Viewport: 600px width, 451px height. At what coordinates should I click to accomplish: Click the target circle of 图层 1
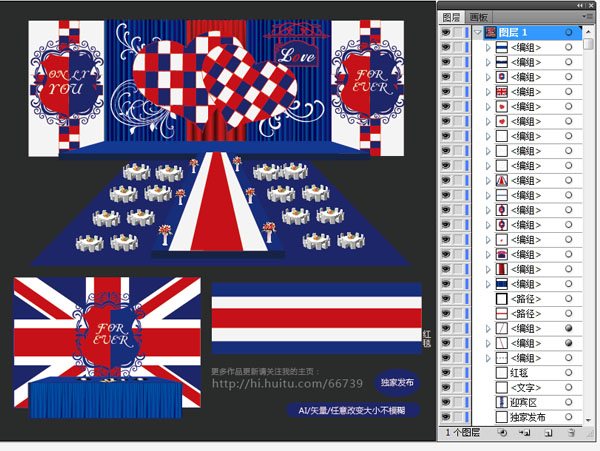pyautogui.click(x=569, y=32)
